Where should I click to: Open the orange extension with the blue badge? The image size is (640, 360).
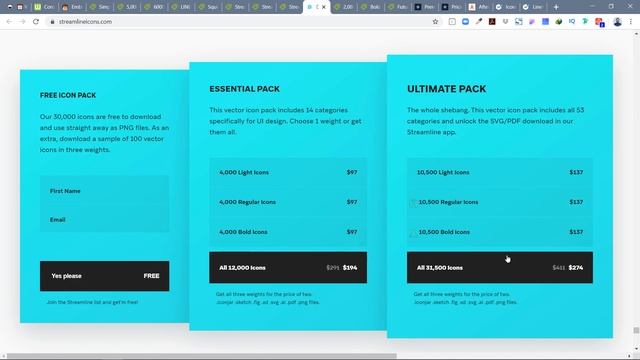[600, 22]
